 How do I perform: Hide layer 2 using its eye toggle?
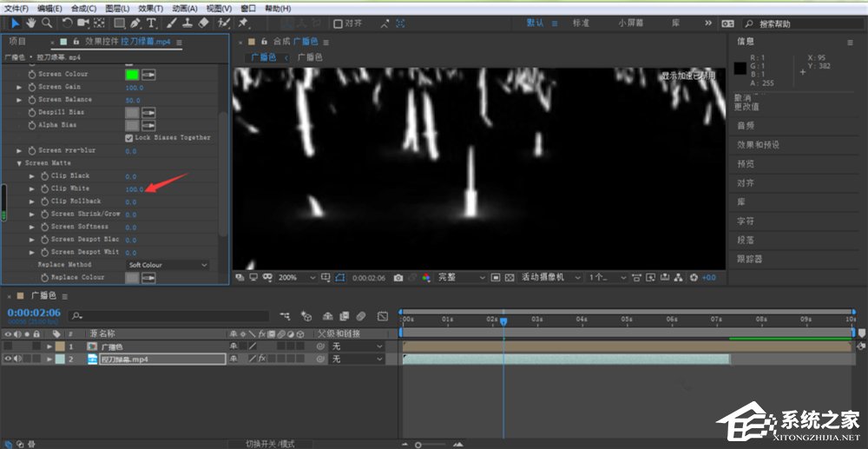point(9,359)
